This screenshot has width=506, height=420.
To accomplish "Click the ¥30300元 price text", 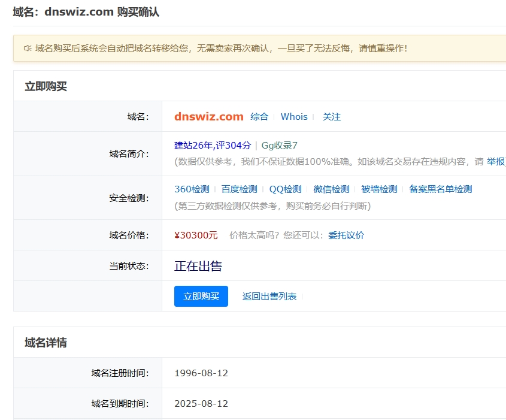I will pyautogui.click(x=196, y=235).
